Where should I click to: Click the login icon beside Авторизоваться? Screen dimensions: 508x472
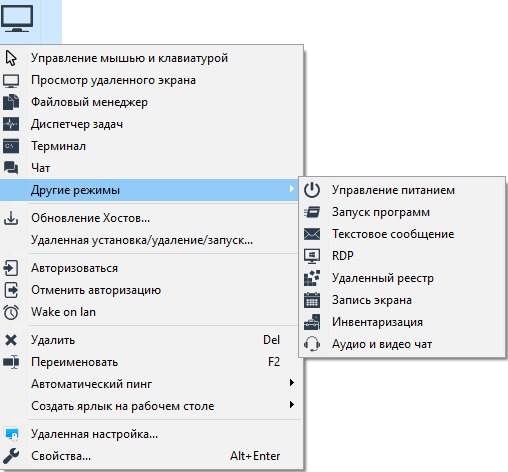click(11, 268)
